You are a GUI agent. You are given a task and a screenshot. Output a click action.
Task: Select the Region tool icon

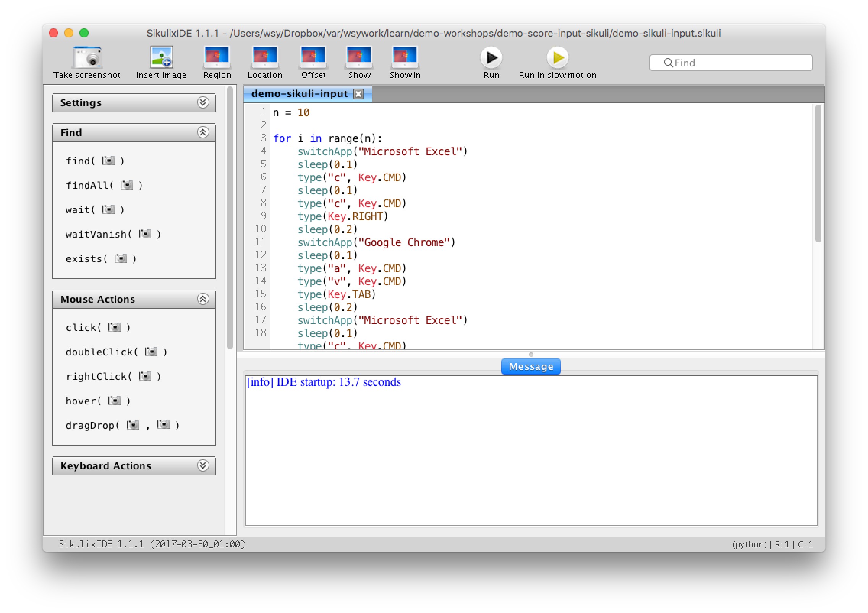click(217, 57)
